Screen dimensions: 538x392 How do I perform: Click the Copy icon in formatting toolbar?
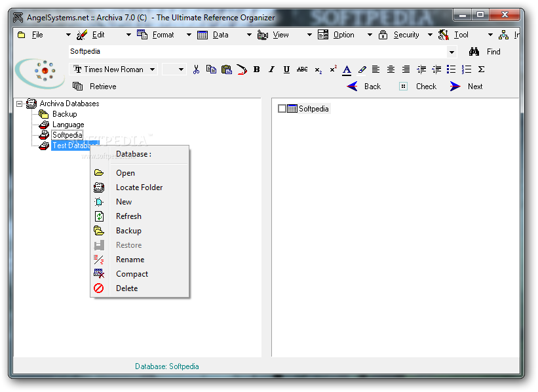(x=211, y=69)
